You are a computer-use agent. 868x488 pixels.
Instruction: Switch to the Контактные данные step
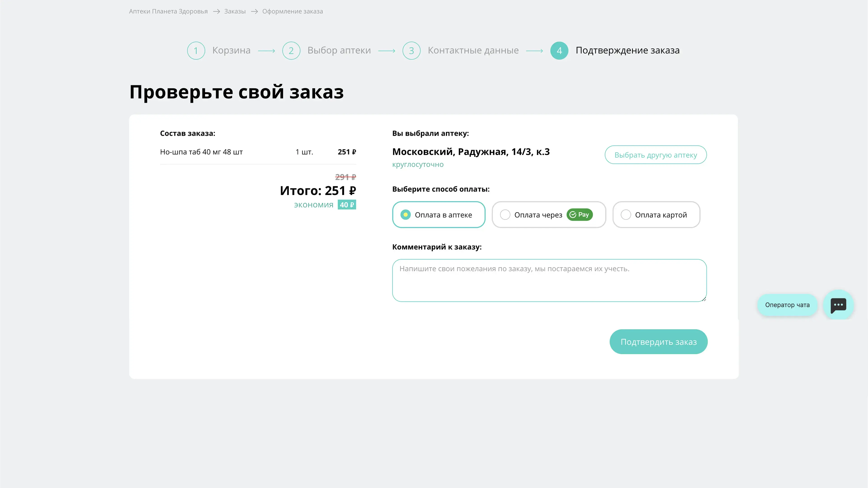click(x=473, y=50)
